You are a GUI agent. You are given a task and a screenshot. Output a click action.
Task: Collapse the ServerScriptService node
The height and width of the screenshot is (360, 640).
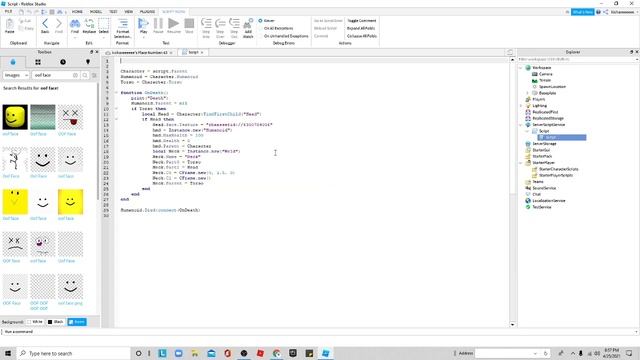point(520,125)
